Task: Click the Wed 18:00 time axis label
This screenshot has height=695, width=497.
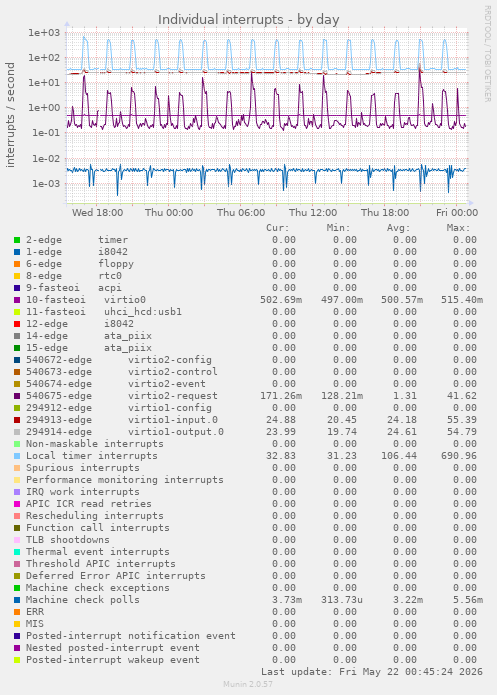Action: point(98,213)
